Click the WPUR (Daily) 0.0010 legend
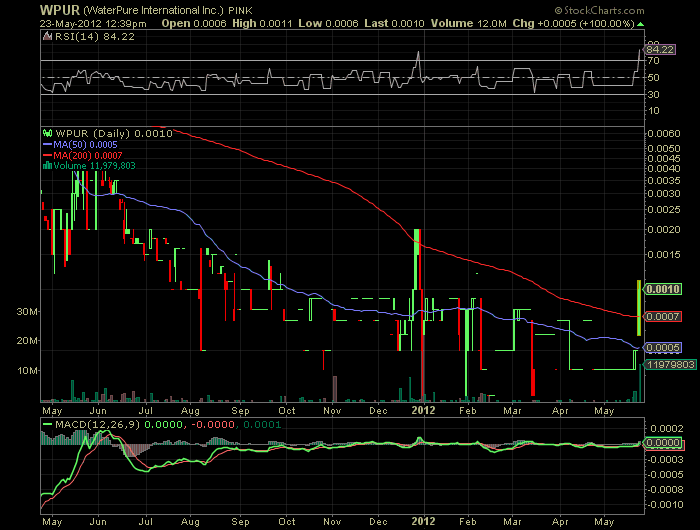 [x=114, y=134]
